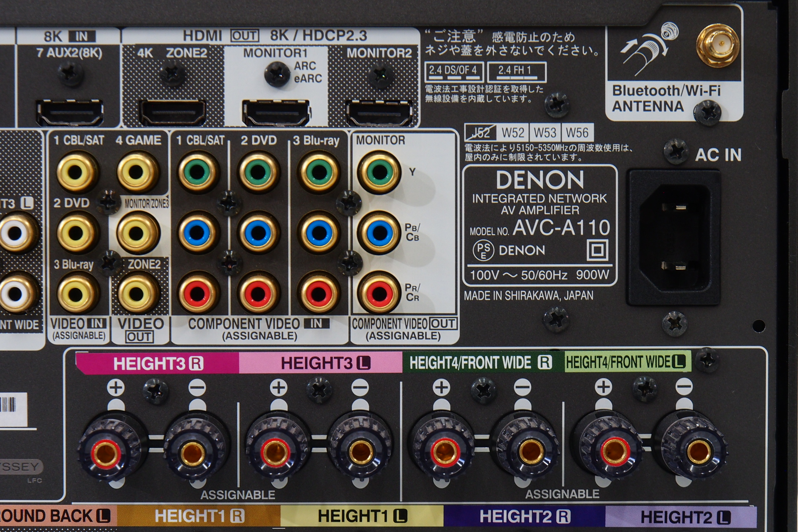Click the W53 channel box
The width and height of the screenshot is (798, 532).
(545, 133)
